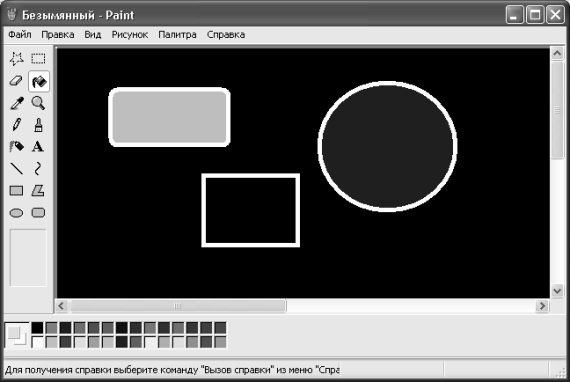Select the Text tool marked A

[38, 147]
